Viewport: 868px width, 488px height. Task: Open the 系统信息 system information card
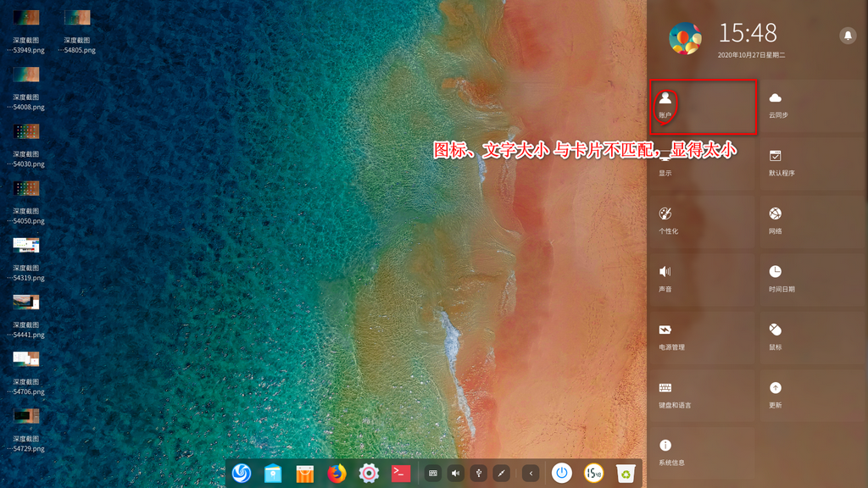tap(702, 453)
